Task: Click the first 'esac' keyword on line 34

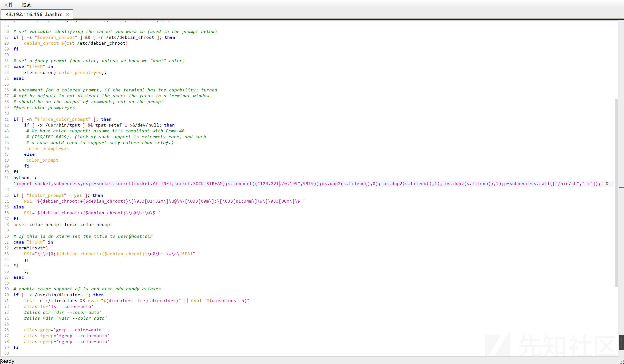Action: (19, 78)
